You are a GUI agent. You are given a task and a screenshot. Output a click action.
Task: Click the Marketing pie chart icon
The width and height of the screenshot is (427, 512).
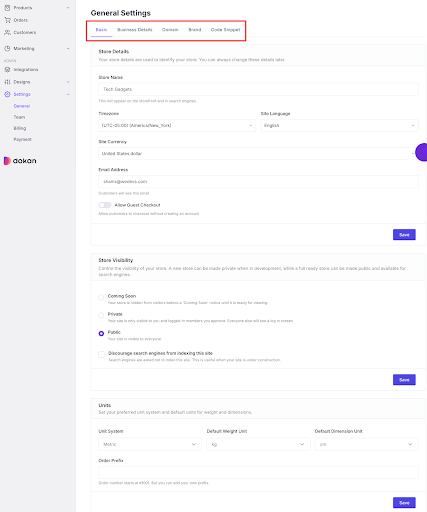point(7,48)
